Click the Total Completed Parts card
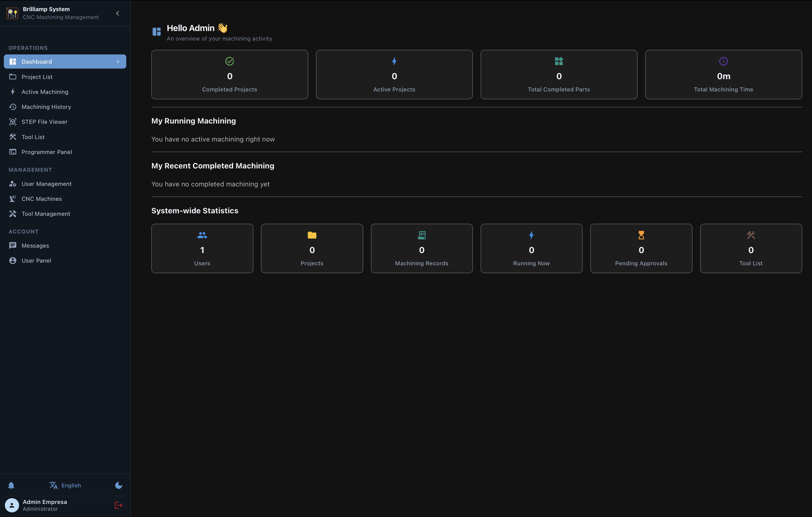This screenshot has height=517, width=812. pyautogui.click(x=559, y=75)
